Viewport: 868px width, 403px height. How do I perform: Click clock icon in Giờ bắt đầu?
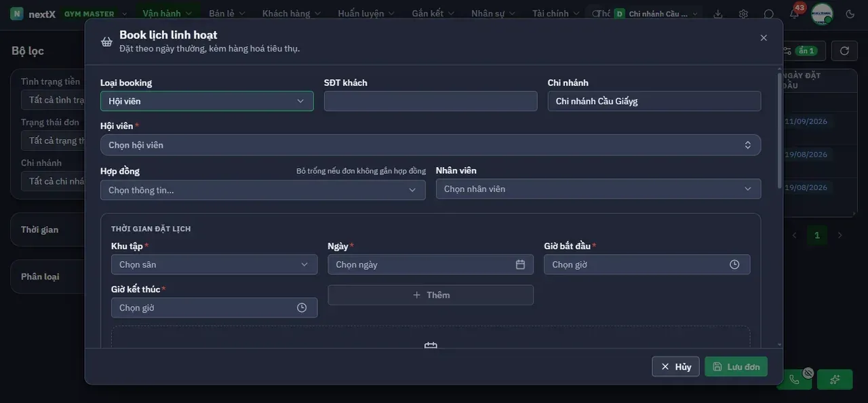[x=734, y=265]
